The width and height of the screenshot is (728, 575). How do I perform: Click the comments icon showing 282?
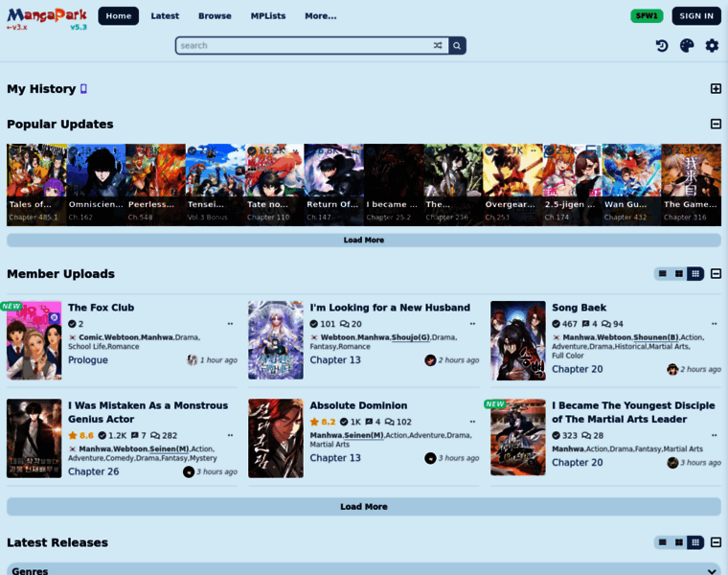(155, 436)
